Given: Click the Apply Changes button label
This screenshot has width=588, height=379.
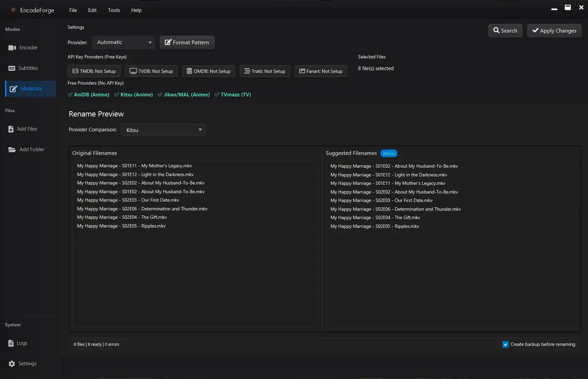Looking at the screenshot, I should tap(558, 31).
